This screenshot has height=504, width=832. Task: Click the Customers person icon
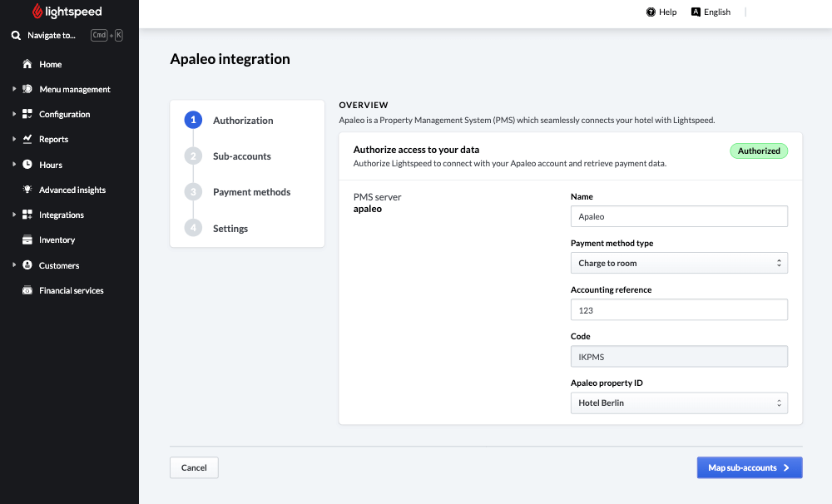coord(27,264)
